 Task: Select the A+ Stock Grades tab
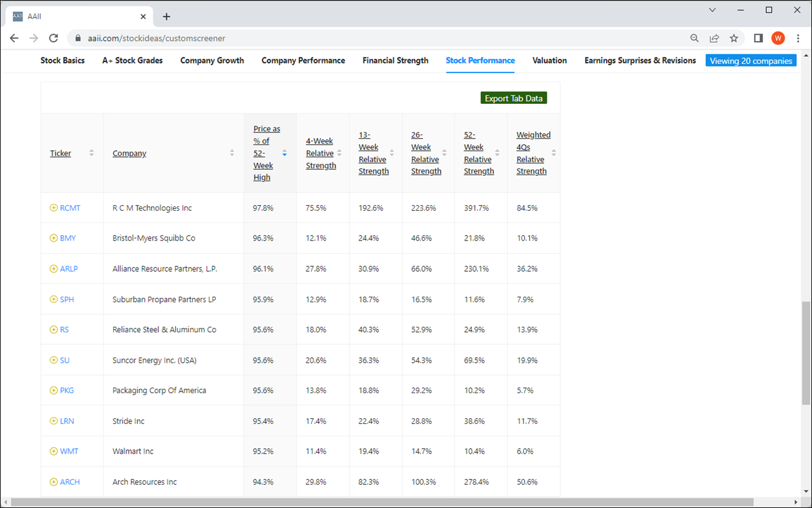(133, 60)
